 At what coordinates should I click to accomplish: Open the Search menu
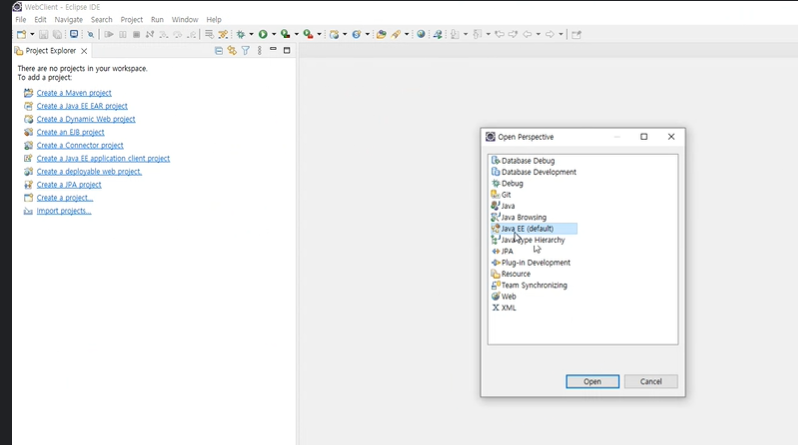tap(102, 19)
